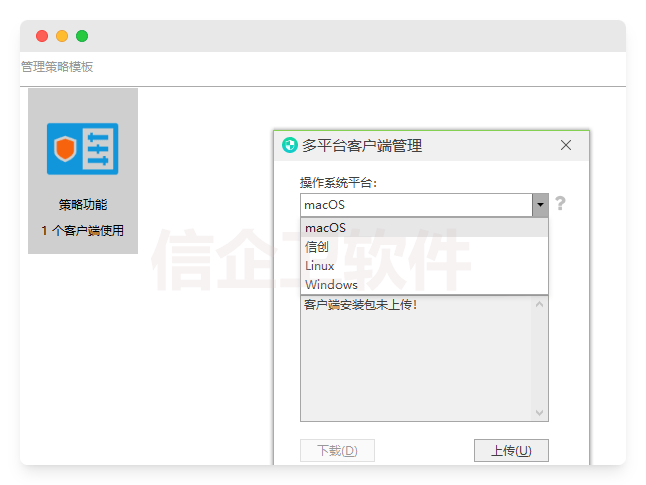Click the message box scroll down arrow
646x485 pixels.
tap(540, 413)
